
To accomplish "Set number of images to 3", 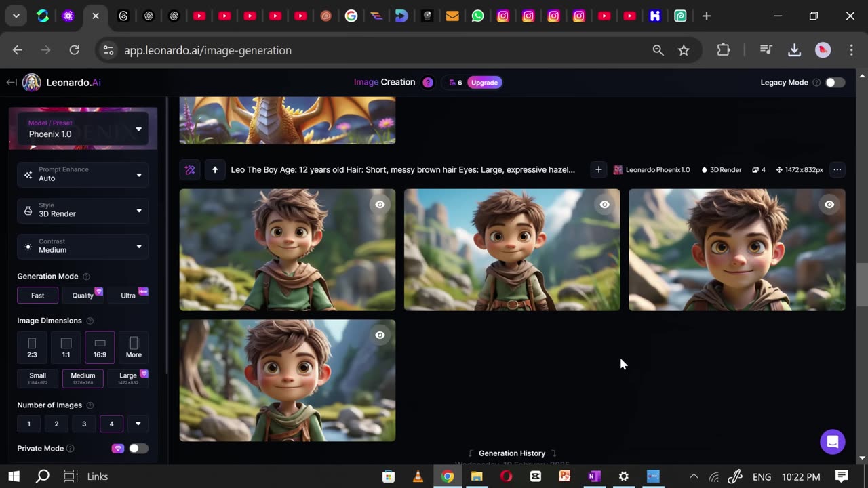I will click(x=84, y=424).
